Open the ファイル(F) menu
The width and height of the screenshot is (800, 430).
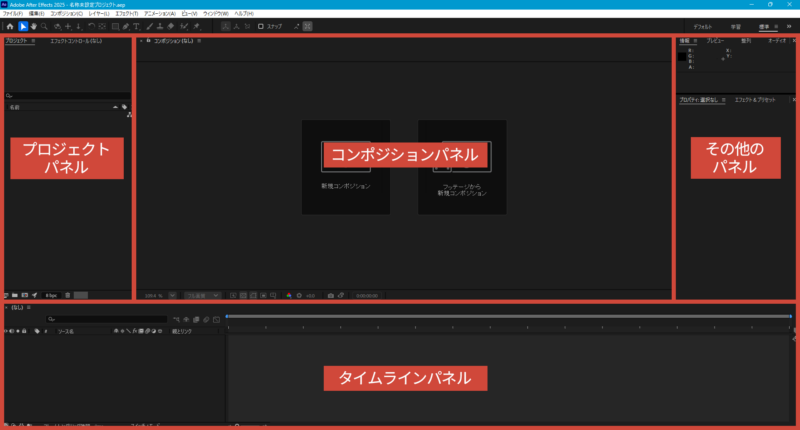(13, 14)
